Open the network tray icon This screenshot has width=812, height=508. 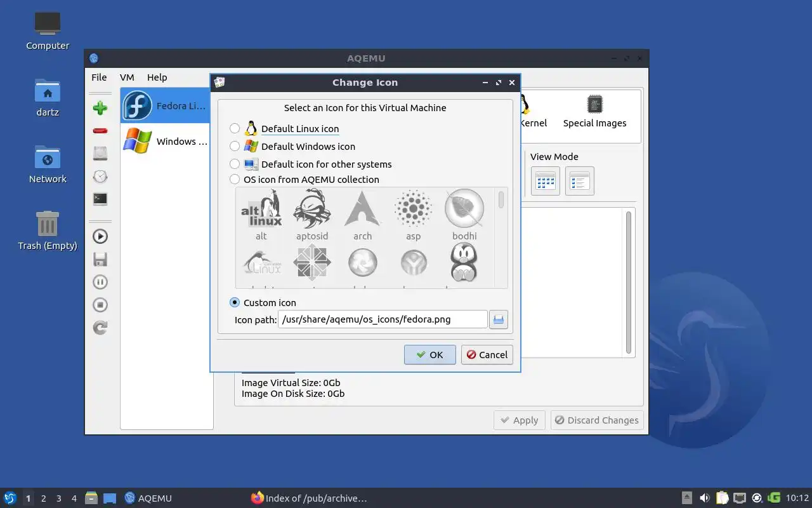click(740, 498)
